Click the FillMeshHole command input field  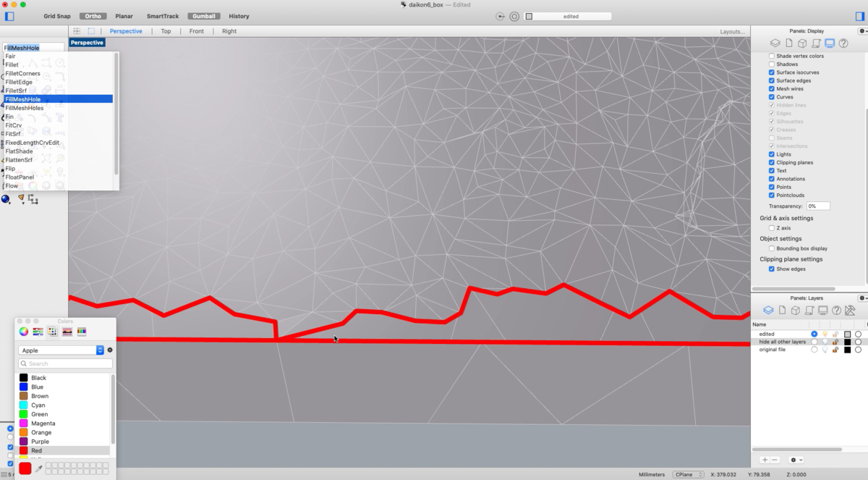(33, 48)
